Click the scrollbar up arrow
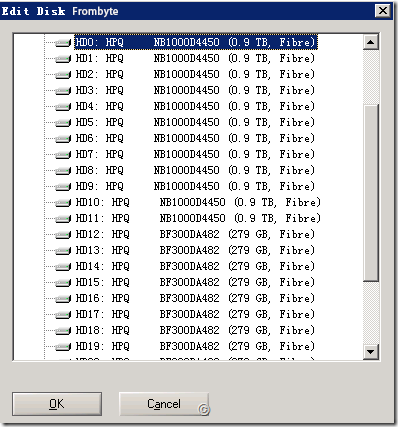Screen dimensions: 398x427 tap(371, 42)
